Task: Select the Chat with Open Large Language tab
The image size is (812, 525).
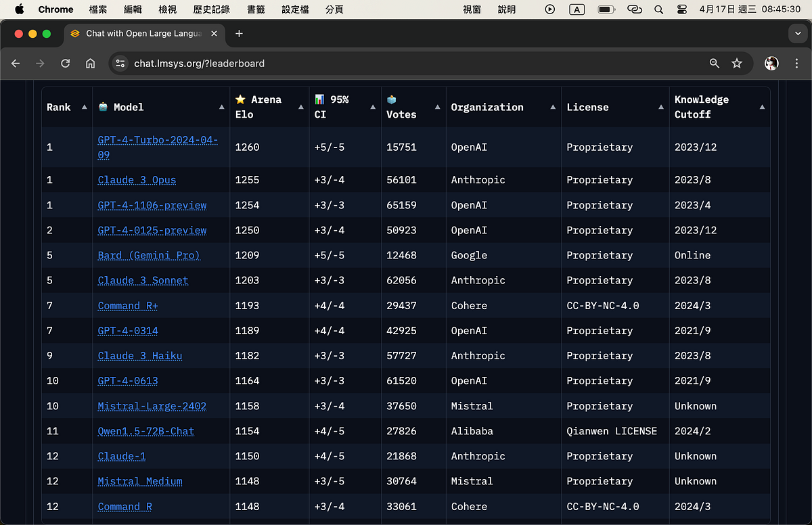Action: point(142,33)
